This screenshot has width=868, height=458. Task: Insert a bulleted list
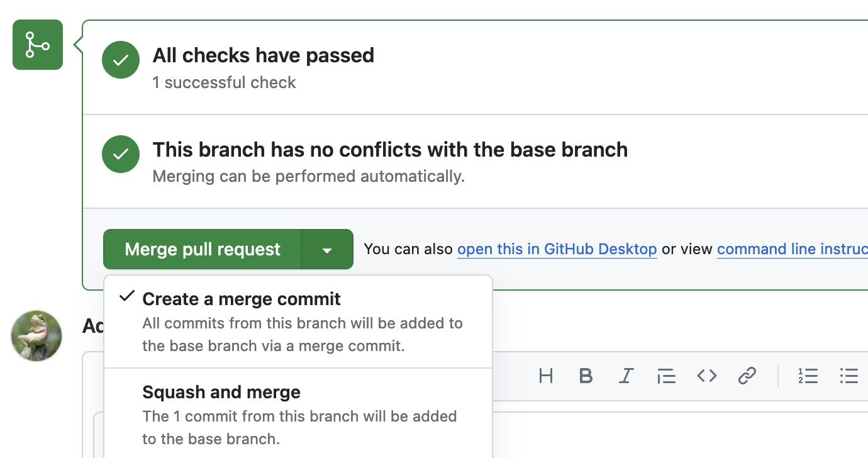(849, 376)
